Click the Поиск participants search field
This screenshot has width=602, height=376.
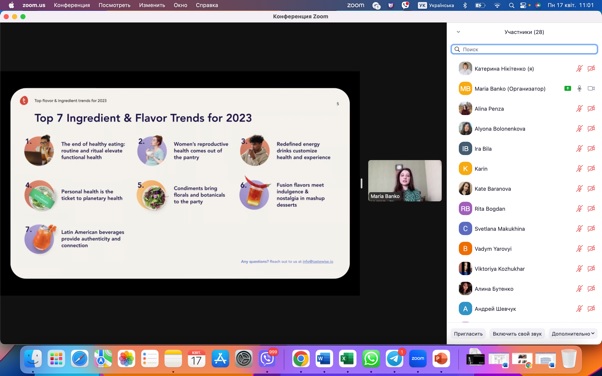(524, 49)
